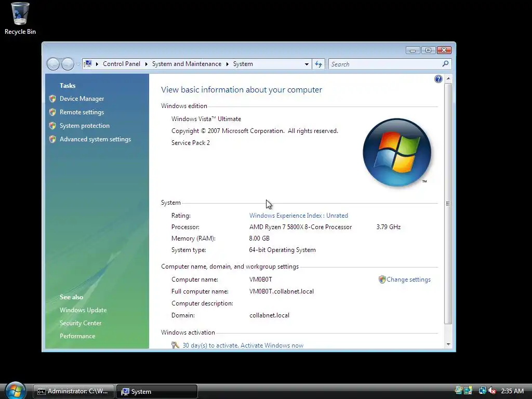
Task: Click shield icon beside Change settings
Action: point(382,280)
